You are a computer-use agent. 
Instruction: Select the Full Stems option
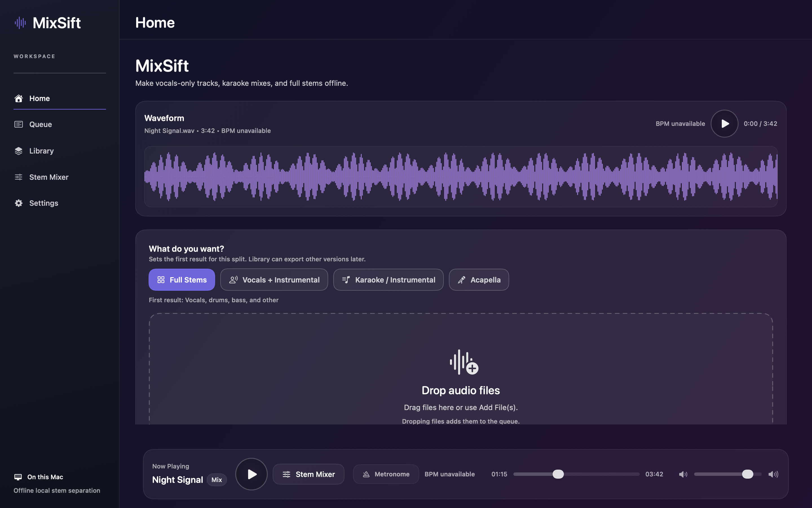pyautogui.click(x=182, y=279)
